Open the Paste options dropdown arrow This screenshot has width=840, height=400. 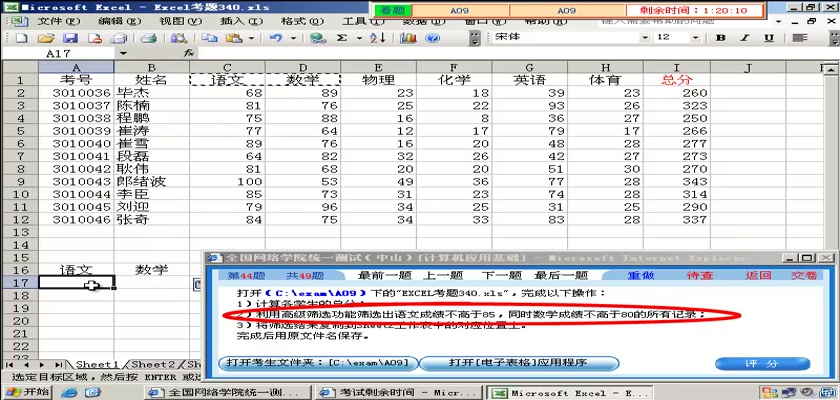click(251, 38)
